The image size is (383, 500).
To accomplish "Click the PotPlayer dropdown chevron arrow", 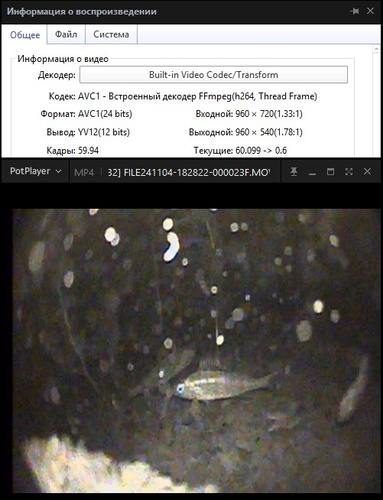I will 58,171.
